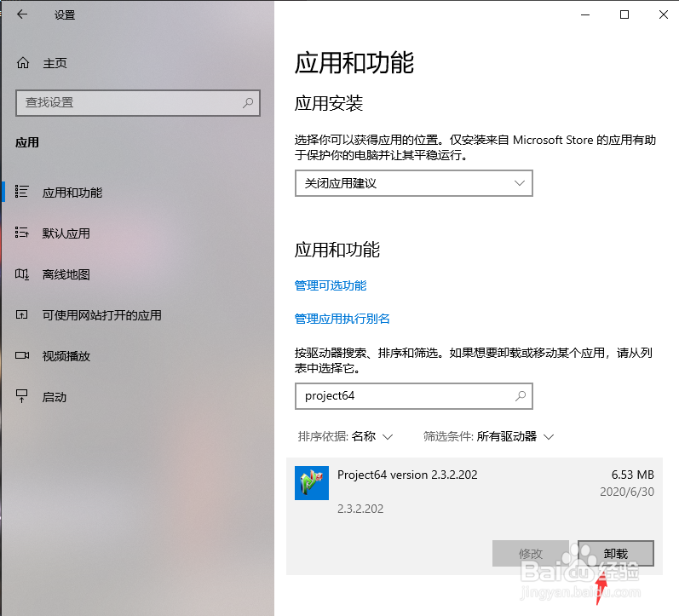The height and width of the screenshot is (616, 679).
Task: Click the 6.53 MB size text
Action: pos(633,475)
